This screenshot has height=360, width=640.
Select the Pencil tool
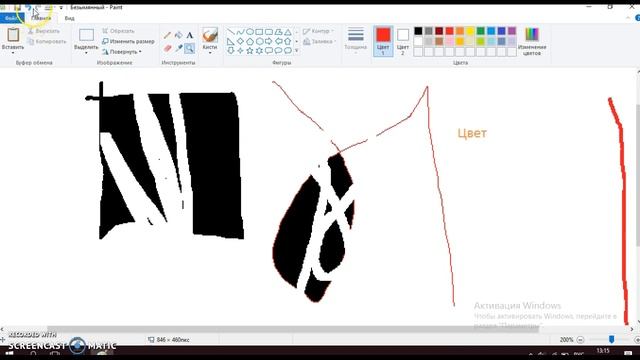pos(167,36)
